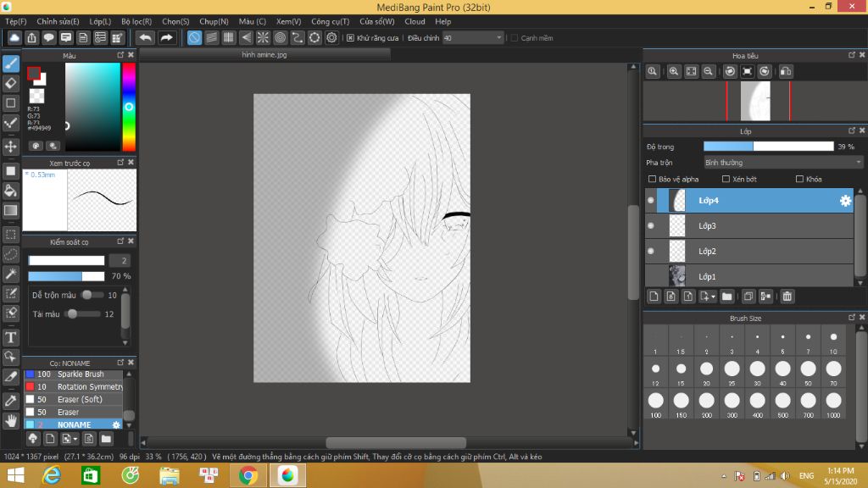
Task: Expand the add-brush dropdown in brush panel
Action: tap(70, 439)
